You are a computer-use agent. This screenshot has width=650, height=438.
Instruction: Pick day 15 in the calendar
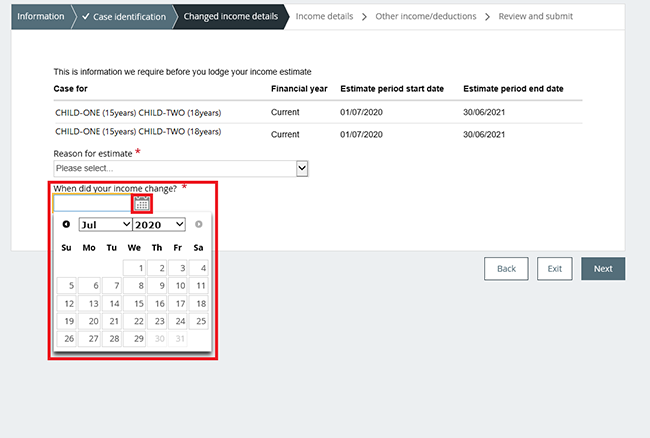pyautogui.click(x=134, y=303)
